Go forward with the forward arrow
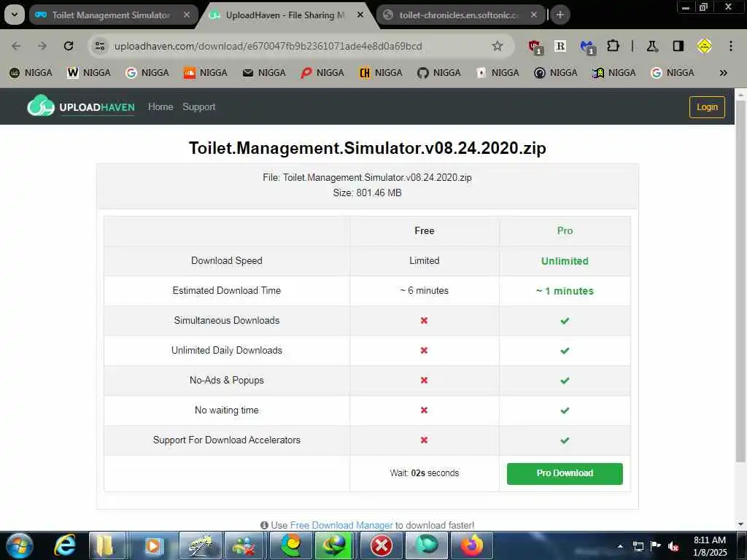Image resolution: width=747 pixels, height=560 pixels. 42,46
